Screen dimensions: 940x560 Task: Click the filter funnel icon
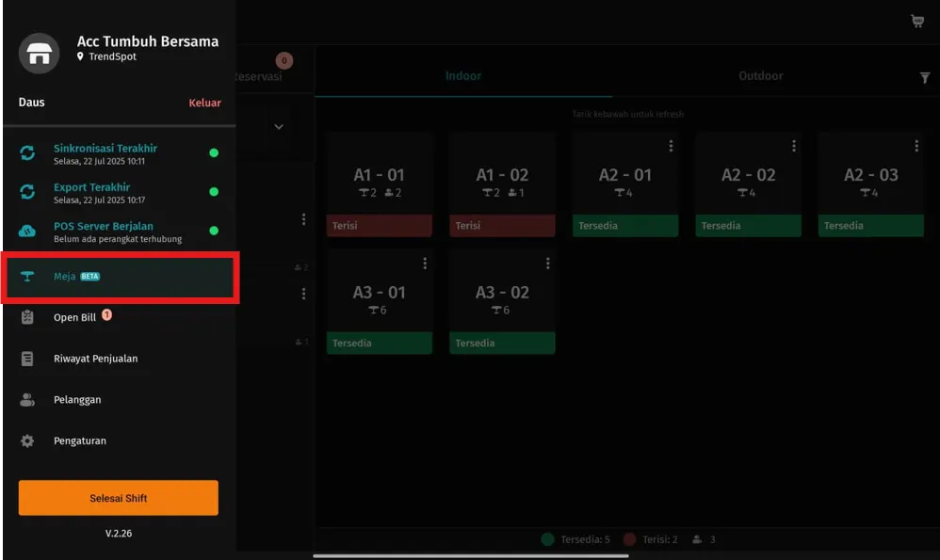pyautogui.click(x=924, y=78)
